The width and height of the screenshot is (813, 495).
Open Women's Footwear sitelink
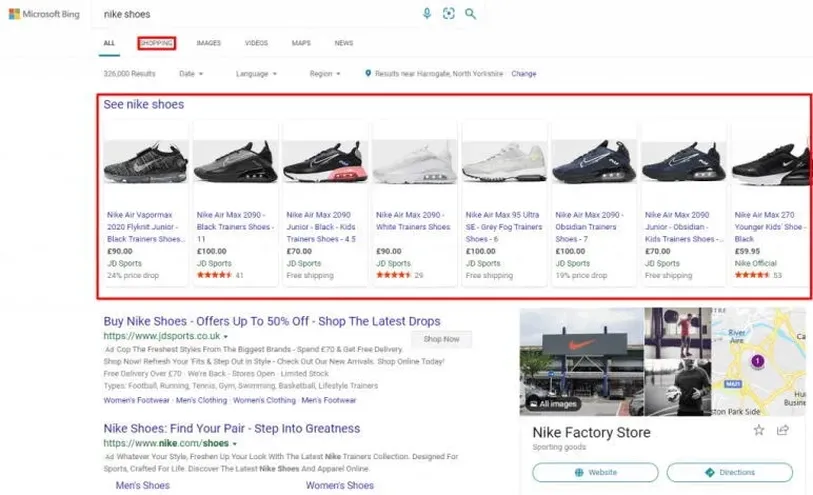click(x=136, y=400)
